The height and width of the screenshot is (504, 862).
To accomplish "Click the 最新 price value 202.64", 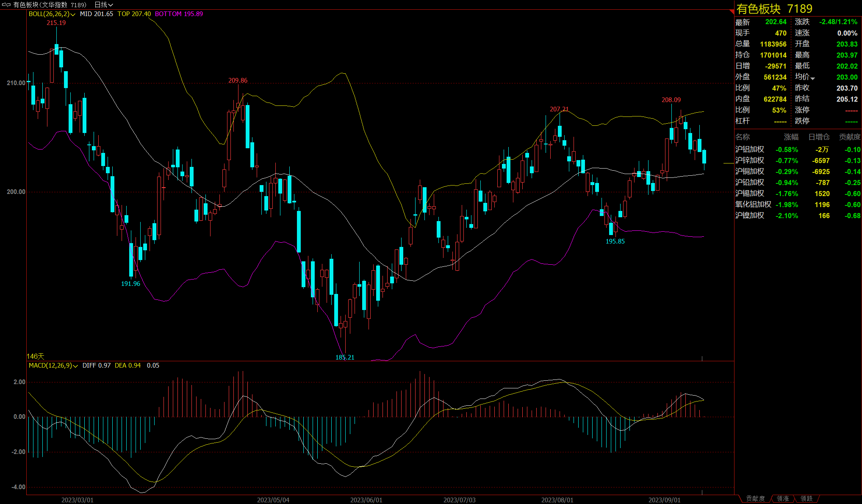I will (x=776, y=22).
